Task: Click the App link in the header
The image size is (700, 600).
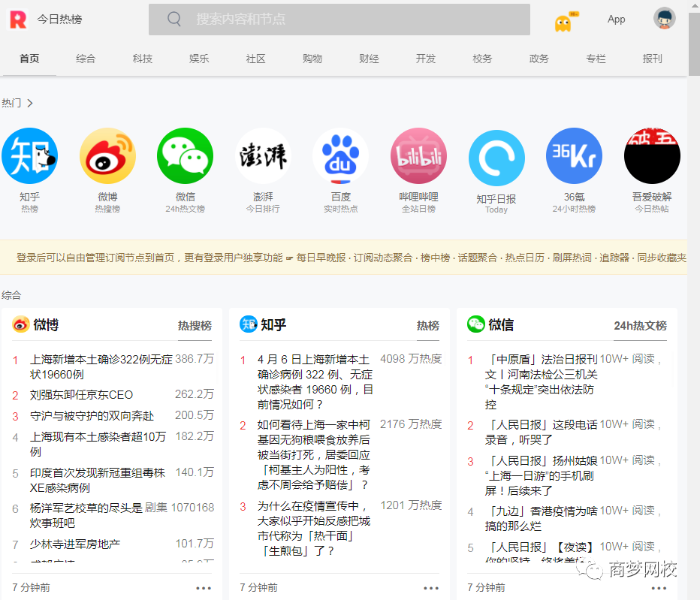Action: [x=616, y=20]
